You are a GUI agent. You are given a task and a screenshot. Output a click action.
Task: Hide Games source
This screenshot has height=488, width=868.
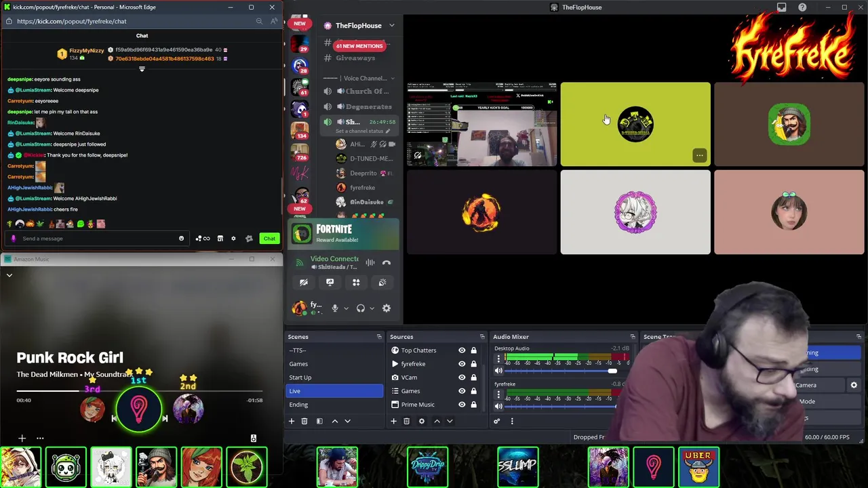point(462,391)
